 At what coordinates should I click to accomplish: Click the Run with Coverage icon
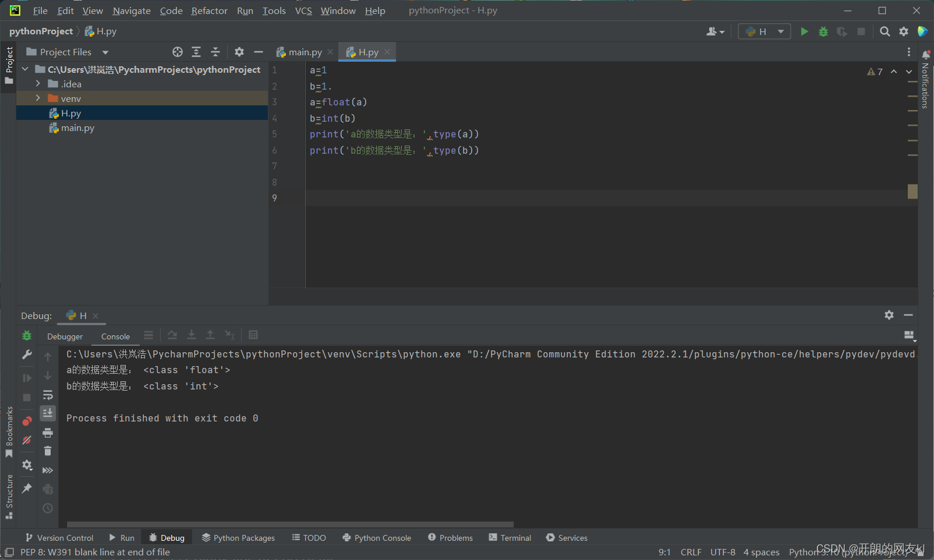[x=842, y=31]
